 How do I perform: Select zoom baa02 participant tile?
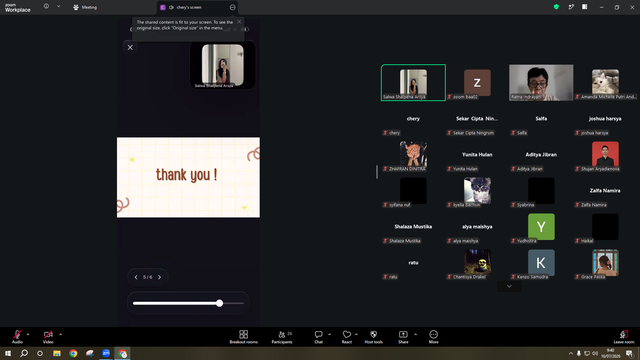[477, 82]
